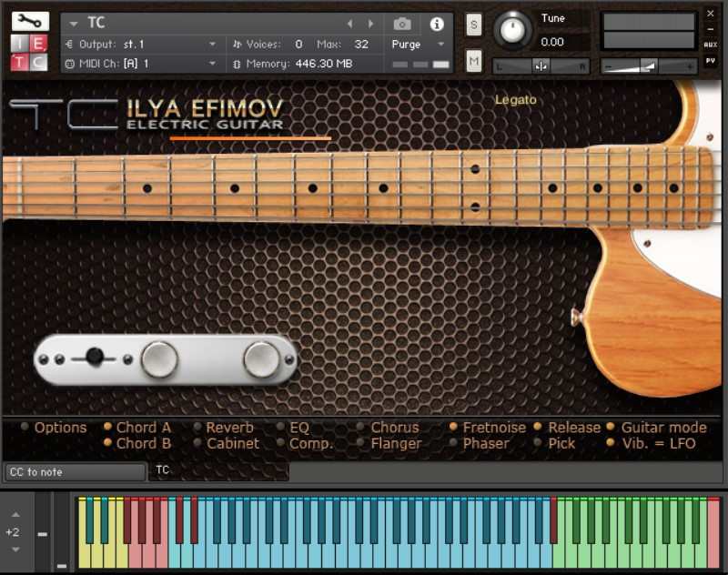Enable the Reverb effect
Screen dimensions: 728x575
(197, 427)
